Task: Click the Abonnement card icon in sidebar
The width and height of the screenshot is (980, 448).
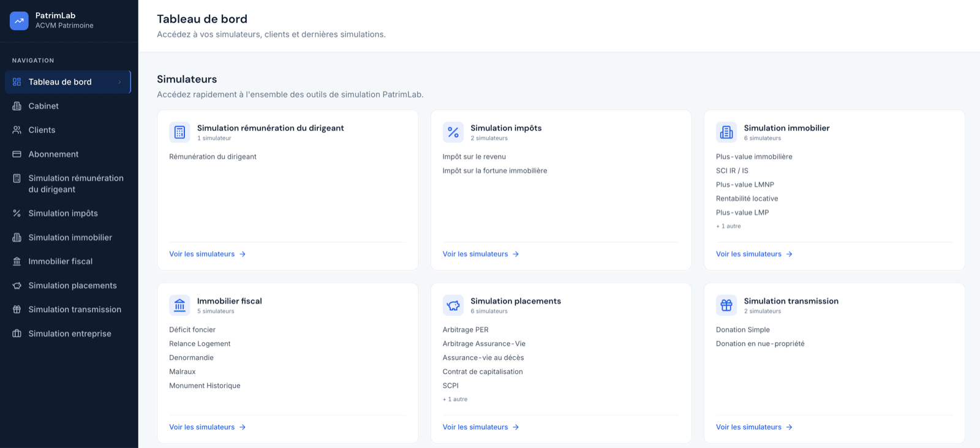Action: click(x=17, y=154)
